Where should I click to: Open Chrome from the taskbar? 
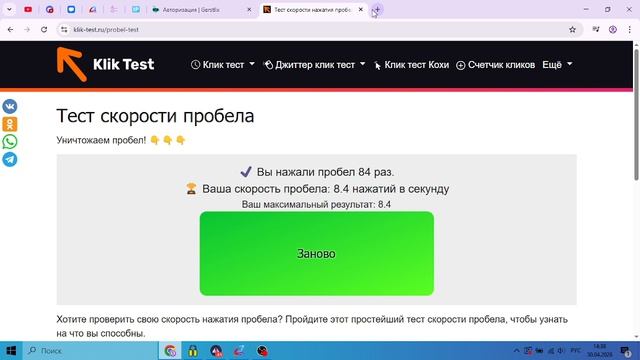point(170,351)
